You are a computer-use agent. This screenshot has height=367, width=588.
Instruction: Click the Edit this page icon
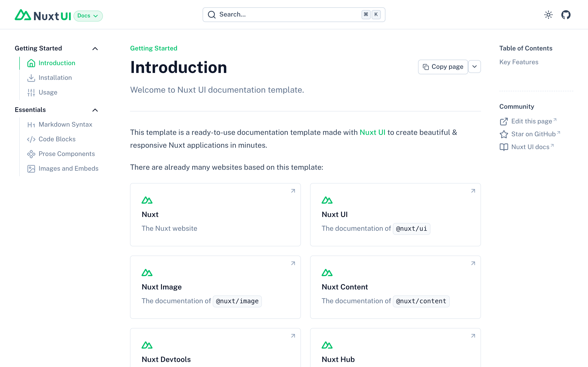[x=504, y=121]
